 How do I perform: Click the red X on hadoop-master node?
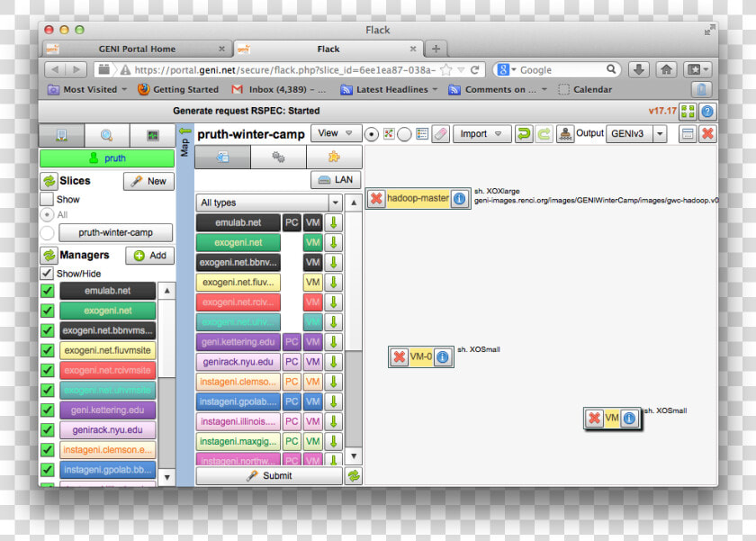(x=376, y=198)
